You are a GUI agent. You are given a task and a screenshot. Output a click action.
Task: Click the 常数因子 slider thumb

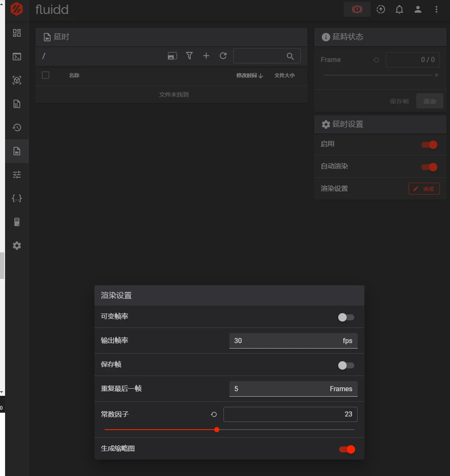coord(217,430)
